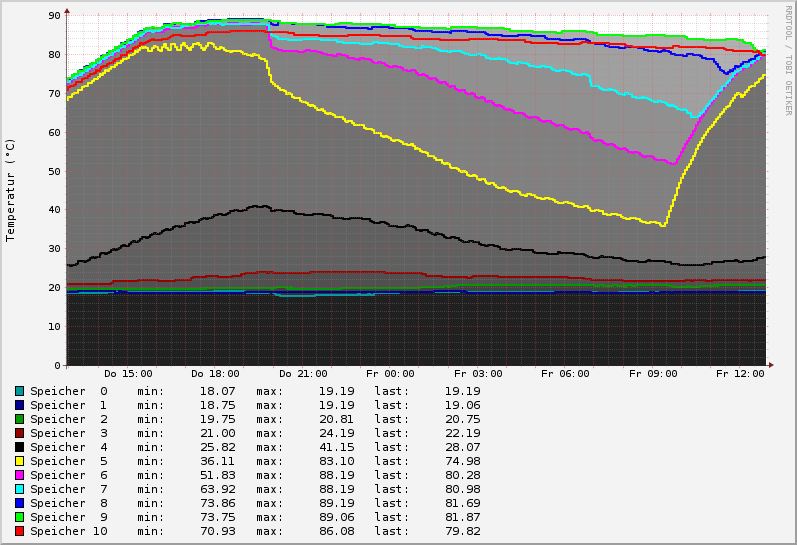
Task: Click the blue Speicher 8 legend swatch
Action: [19, 503]
